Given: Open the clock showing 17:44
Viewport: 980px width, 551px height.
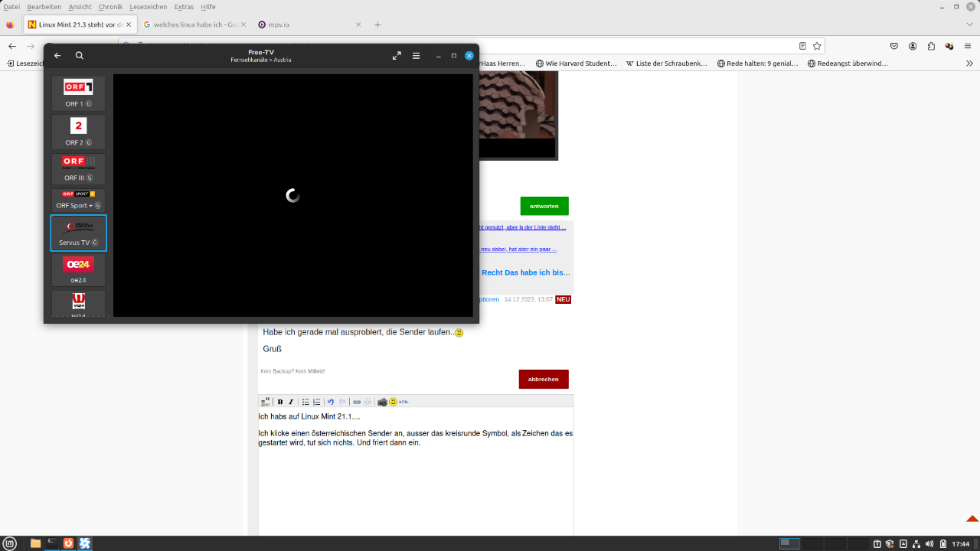Looking at the screenshot, I should (x=961, y=544).
